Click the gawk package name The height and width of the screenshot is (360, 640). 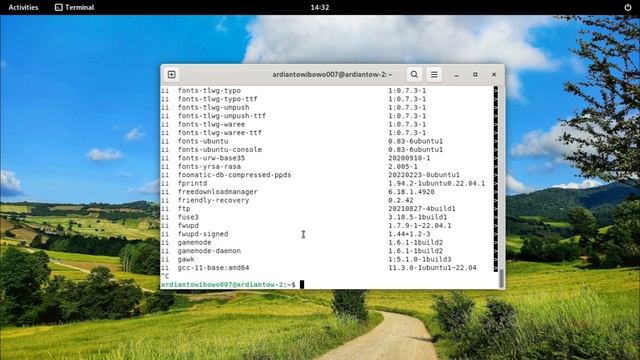[x=186, y=259]
